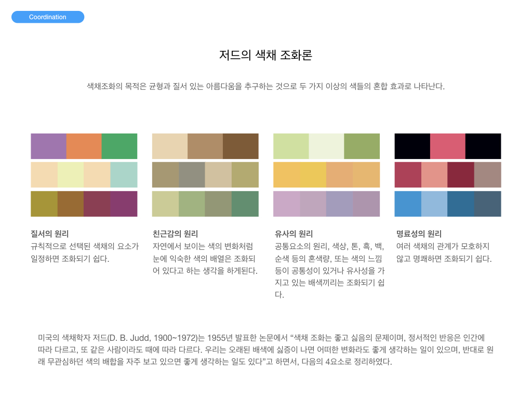Click the 친근감의 원리 heading
Screen dimensions: 532x399
click(x=175, y=234)
